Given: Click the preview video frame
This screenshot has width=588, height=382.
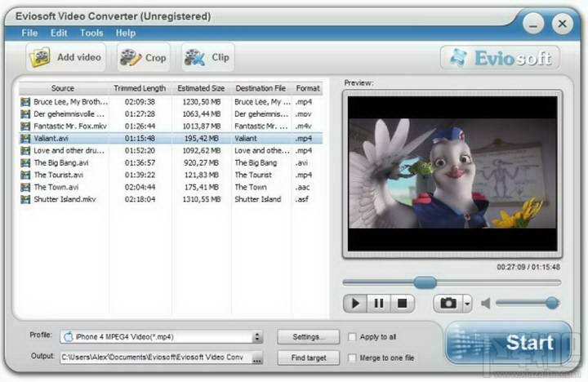Looking at the screenshot, I should coord(452,174).
